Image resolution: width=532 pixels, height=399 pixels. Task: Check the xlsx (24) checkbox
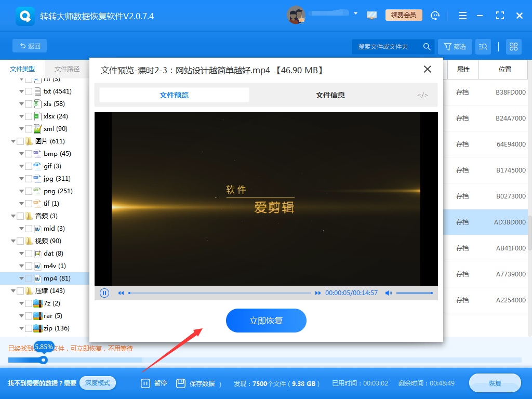click(x=29, y=116)
